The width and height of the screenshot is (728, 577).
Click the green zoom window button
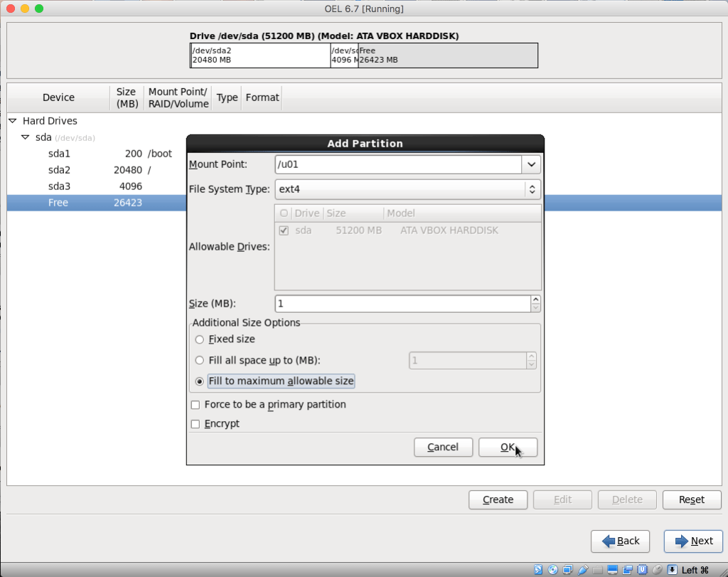point(40,9)
